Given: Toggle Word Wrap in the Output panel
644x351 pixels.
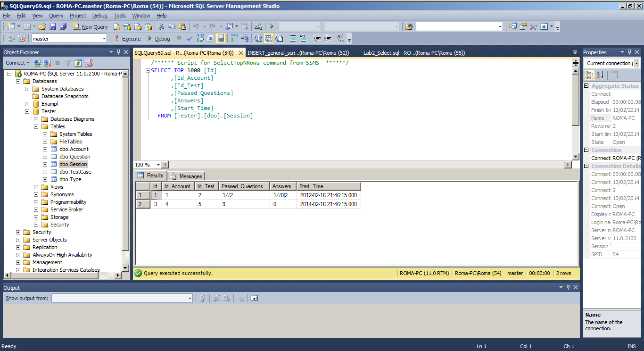Looking at the screenshot, I should tap(254, 298).
